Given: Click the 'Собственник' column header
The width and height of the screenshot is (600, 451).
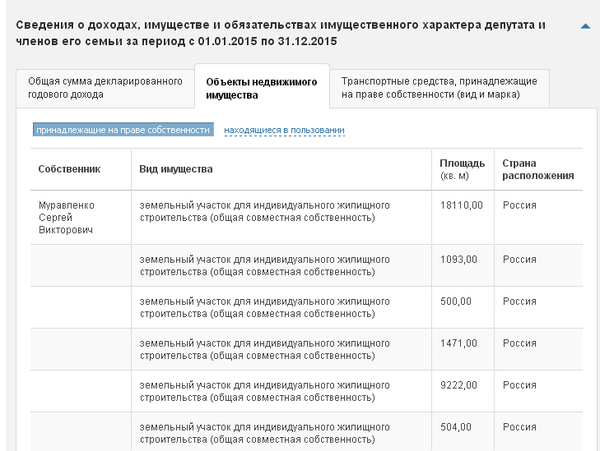Looking at the screenshot, I should click(x=69, y=169).
